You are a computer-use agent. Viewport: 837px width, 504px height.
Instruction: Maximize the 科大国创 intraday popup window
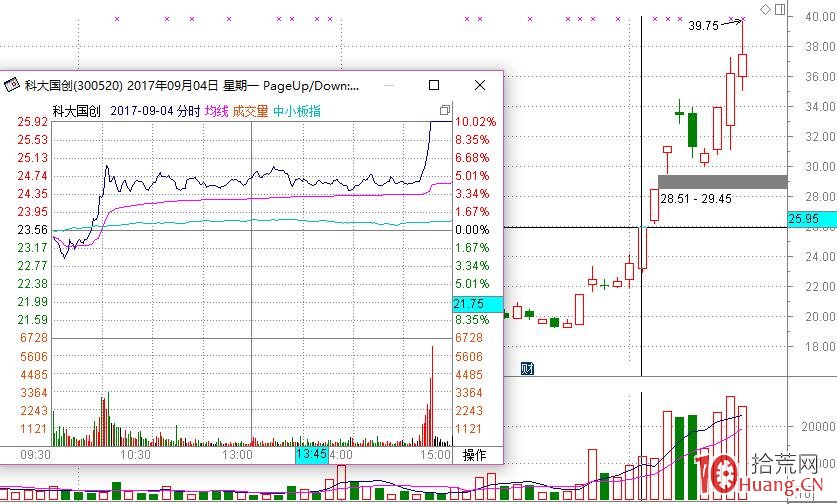click(x=434, y=86)
